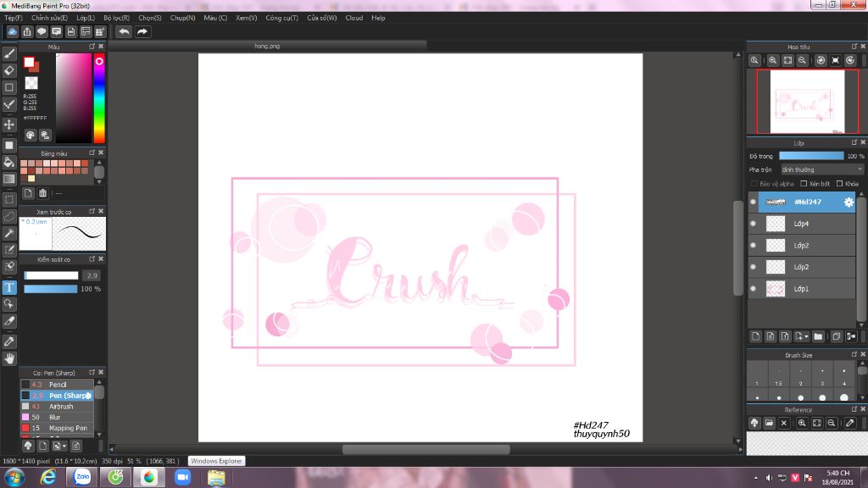This screenshot has height=488, width=868.
Task: Open the Pha trộn blending mode dropdown
Action: [x=822, y=169]
